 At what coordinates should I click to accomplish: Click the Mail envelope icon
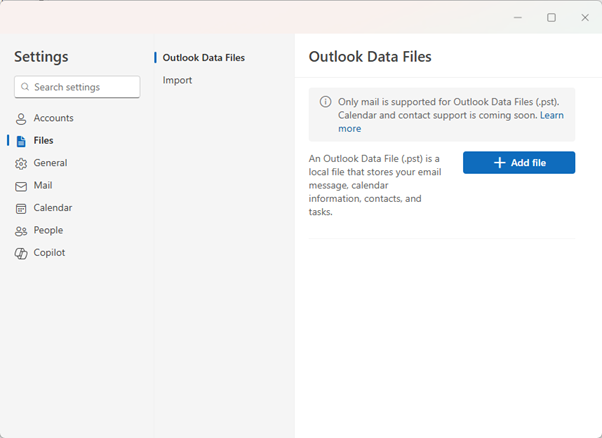click(21, 186)
